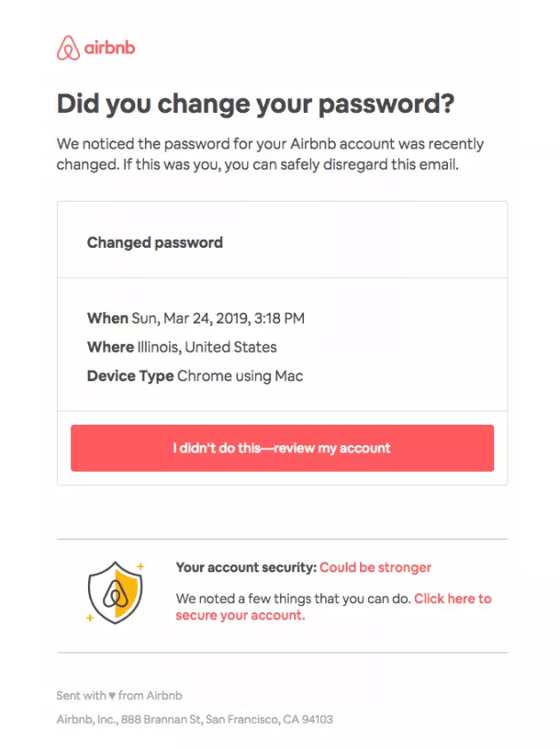
Task: Click the 888 Brannan St address line
Action: pyautogui.click(x=194, y=720)
